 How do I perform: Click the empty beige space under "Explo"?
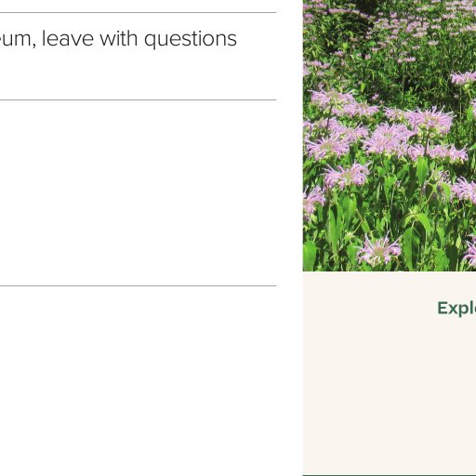coord(390,397)
